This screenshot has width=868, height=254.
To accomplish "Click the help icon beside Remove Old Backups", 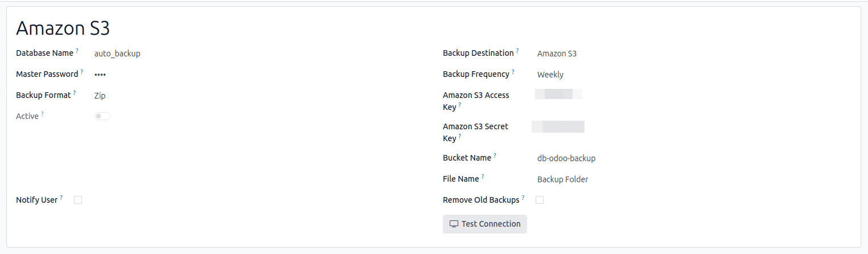I will 523,198.
